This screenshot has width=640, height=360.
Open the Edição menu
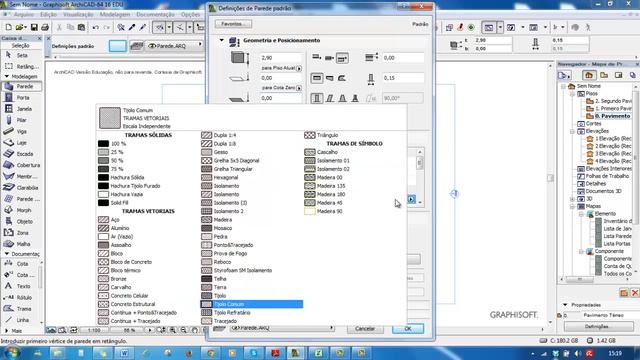coord(49,15)
